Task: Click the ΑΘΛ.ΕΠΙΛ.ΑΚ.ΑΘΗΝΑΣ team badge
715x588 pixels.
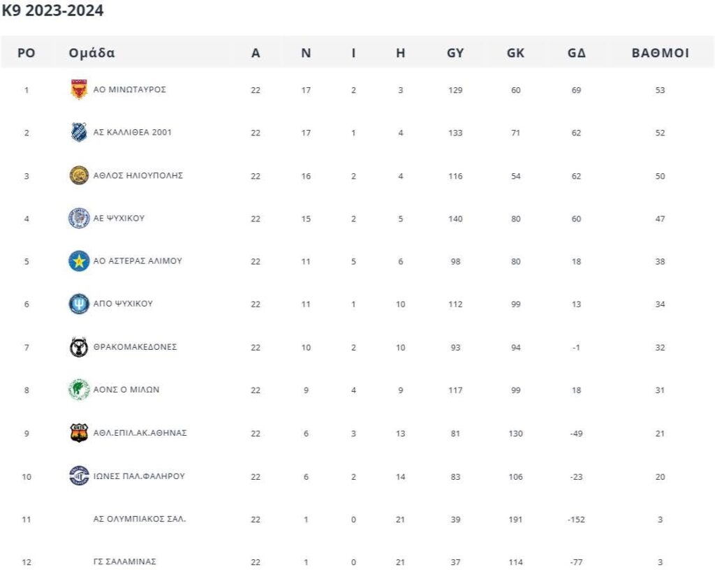Action: (x=79, y=433)
